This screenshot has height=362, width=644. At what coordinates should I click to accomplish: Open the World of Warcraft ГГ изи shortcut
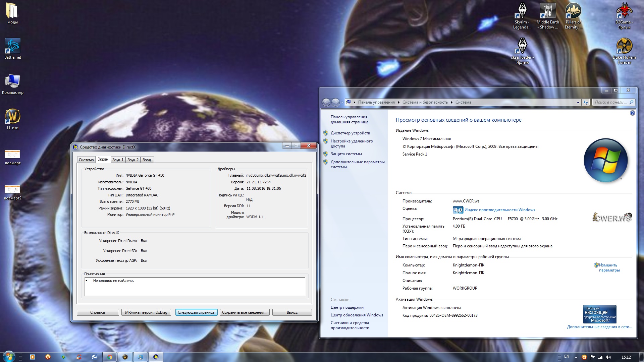point(12,119)
